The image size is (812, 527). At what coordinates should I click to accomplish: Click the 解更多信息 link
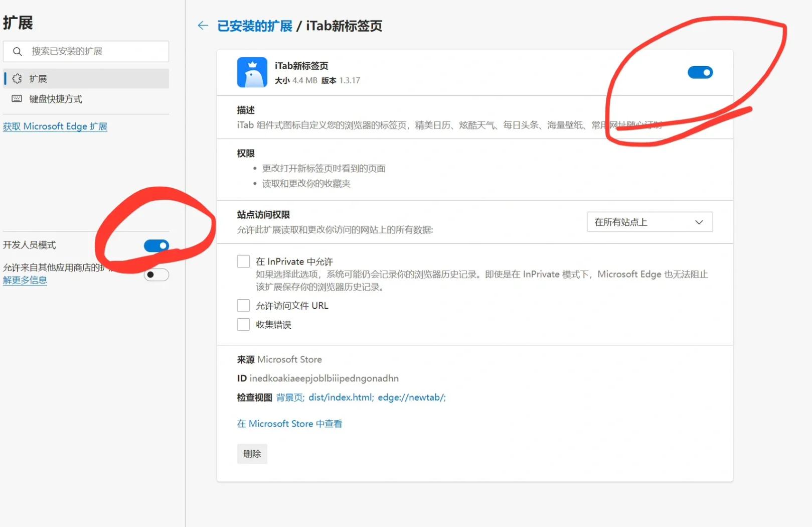click(25, 280)
